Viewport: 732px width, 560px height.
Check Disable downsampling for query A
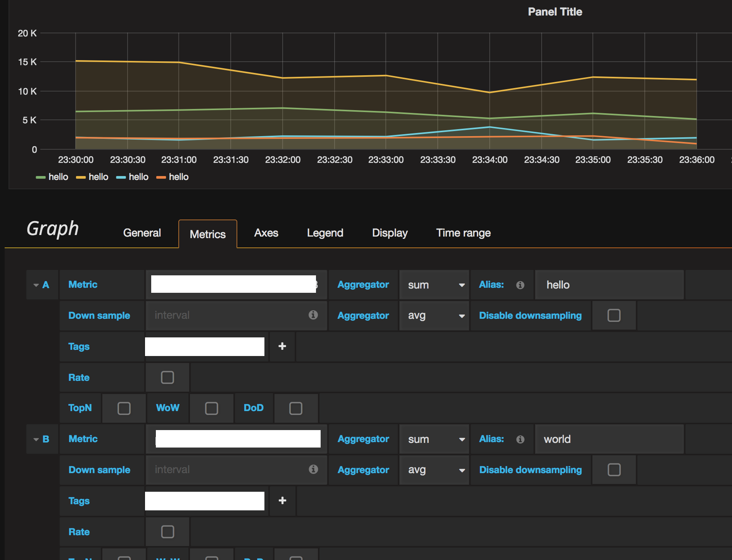coord(614,315)
